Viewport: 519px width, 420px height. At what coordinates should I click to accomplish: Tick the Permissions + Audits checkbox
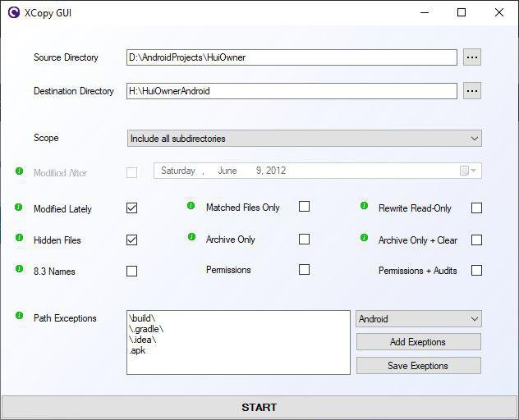476,270
